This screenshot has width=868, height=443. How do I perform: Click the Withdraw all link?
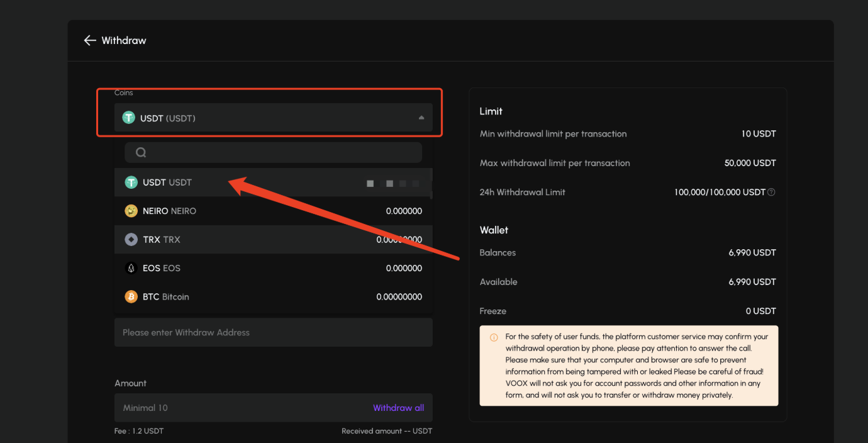coord(399,408)
